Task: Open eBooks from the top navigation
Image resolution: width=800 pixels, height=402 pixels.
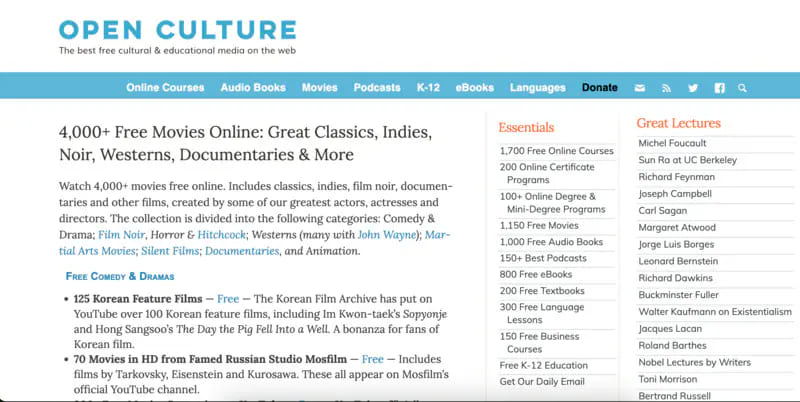Action: [474, 88]
